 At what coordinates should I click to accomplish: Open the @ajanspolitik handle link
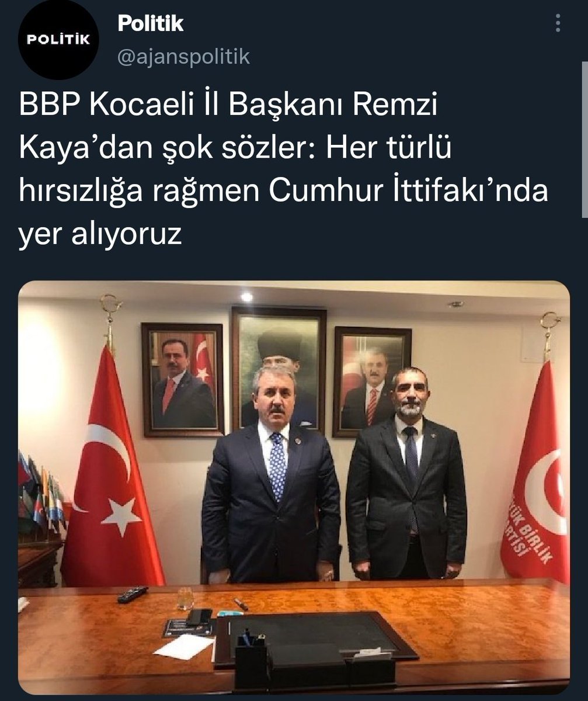tap(184, 57)
